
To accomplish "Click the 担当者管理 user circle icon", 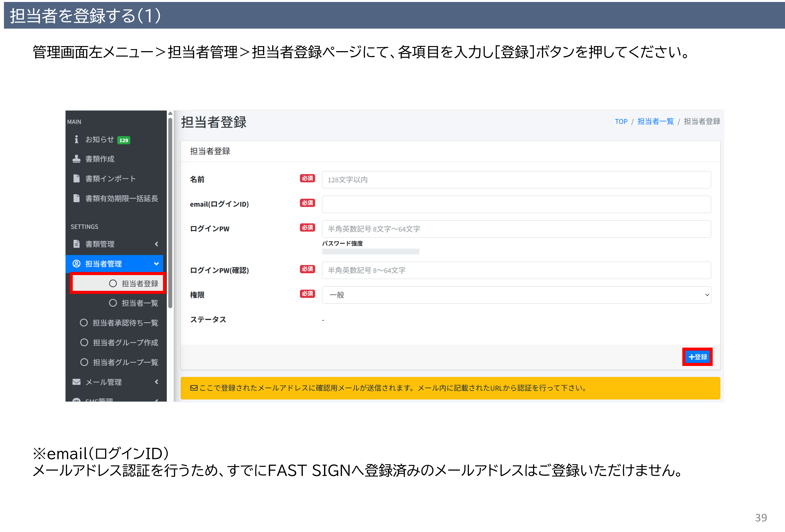I will [x=76, y=263].
